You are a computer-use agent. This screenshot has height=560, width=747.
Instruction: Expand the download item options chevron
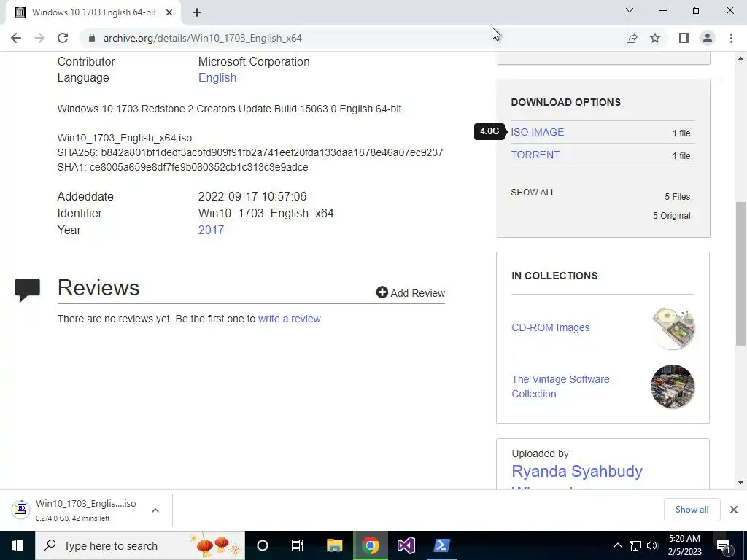point(155,510)
